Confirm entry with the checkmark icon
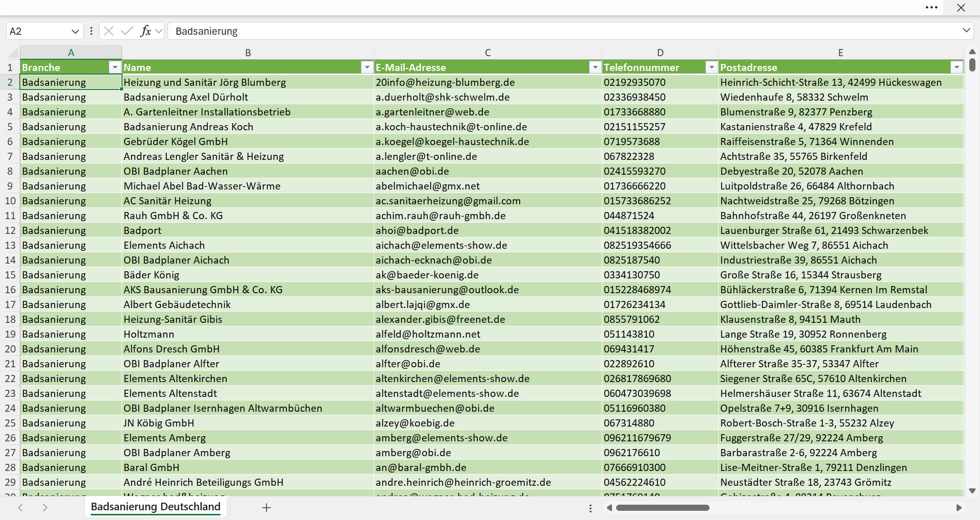980x520 pixels. point(127,31)
